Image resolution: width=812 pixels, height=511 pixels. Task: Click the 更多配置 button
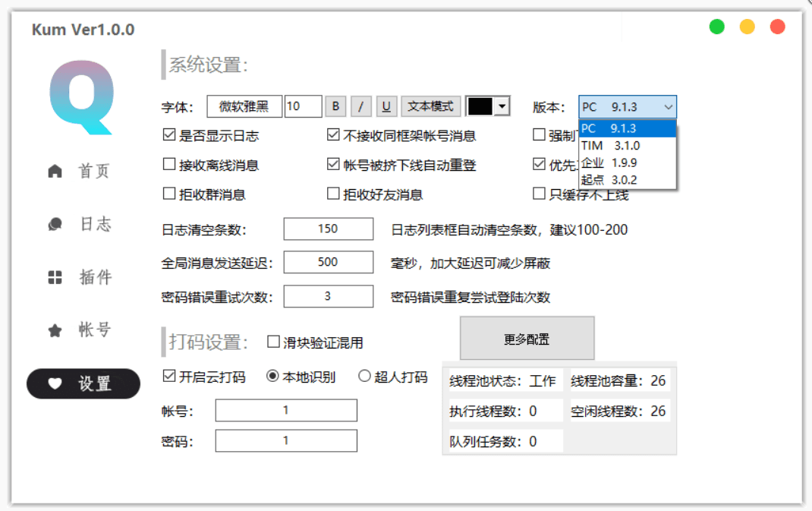point(527,339)
